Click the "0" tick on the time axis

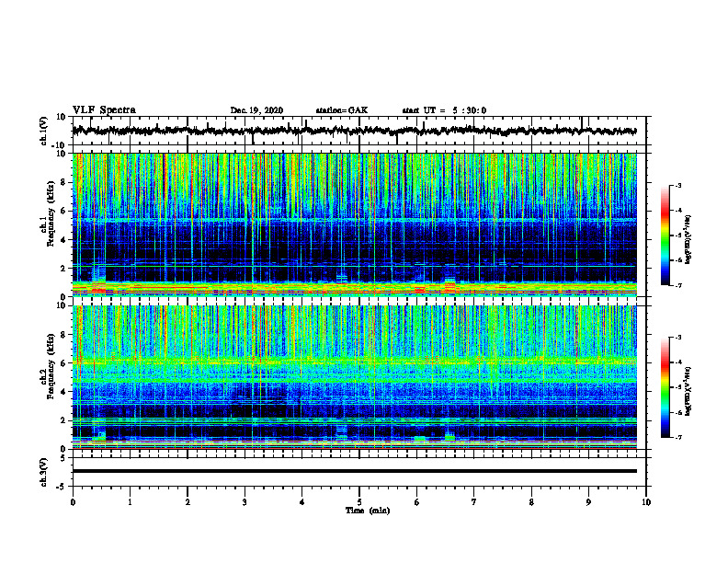click(73, 502)
